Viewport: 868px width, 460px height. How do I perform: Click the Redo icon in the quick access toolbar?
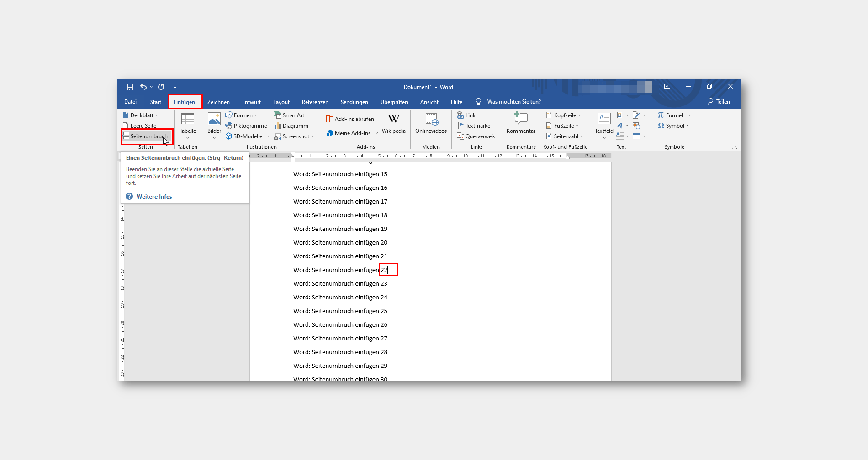pyautogui.click(x=161, y=87)
